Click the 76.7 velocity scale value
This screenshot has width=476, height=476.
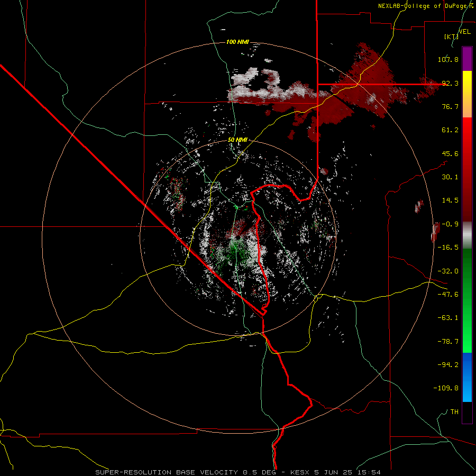(450, 106)
